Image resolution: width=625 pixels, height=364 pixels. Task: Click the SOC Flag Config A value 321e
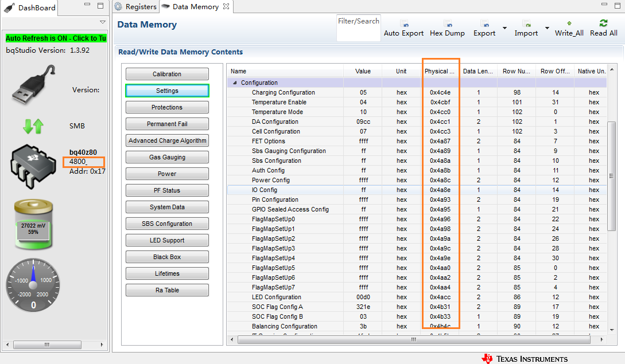coord(363,307)
